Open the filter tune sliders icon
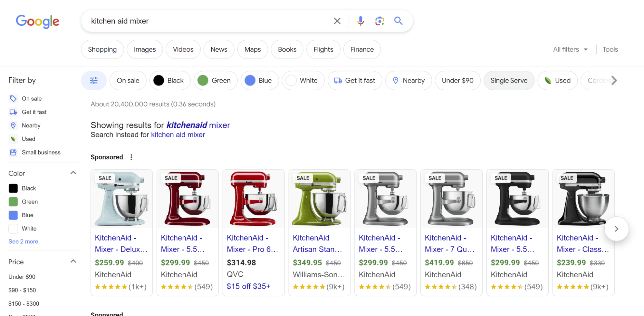Screen dimensions: 644x316 coord(94,80)
